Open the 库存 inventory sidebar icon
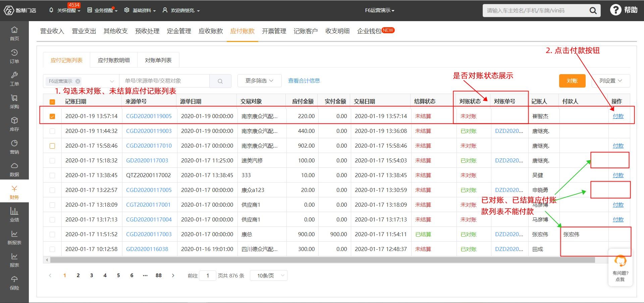644x303 pixels. tap(14, 123)
